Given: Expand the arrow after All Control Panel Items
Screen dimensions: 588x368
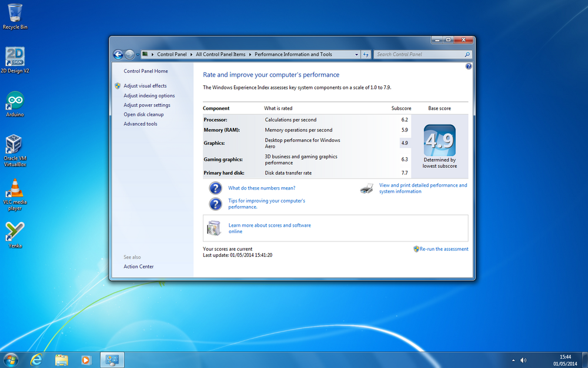Looking at the screenshot, I should tap(250, 54).
